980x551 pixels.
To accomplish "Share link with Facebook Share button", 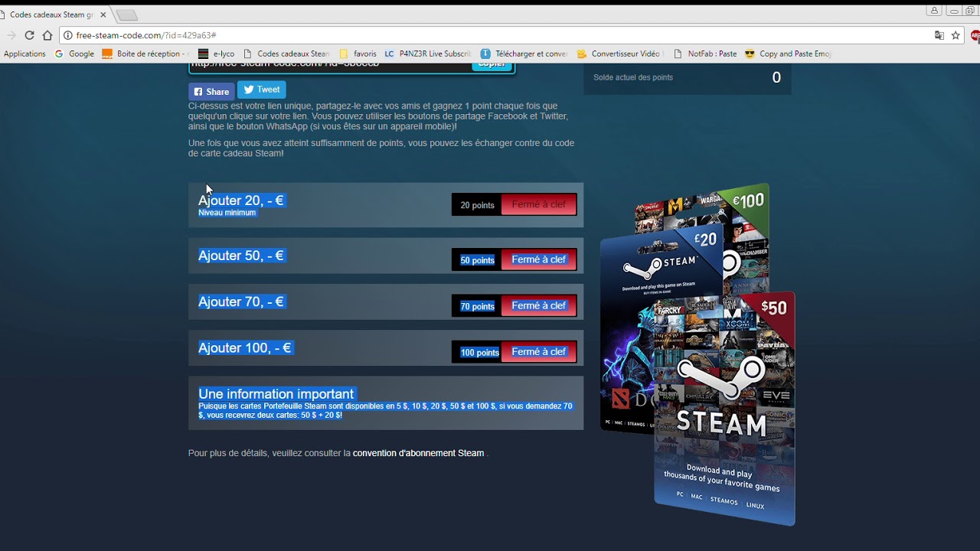I will pos(211,91).
